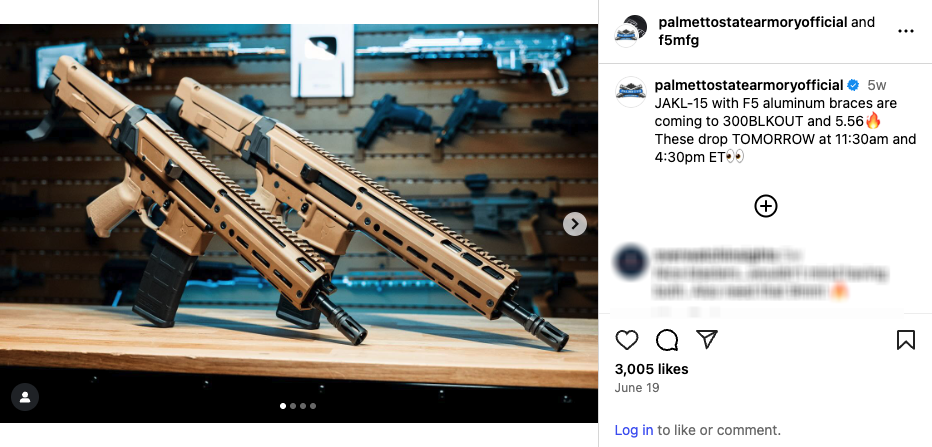Show tagged accounts via person icon

pyautogui.click(x=25, y=398)
